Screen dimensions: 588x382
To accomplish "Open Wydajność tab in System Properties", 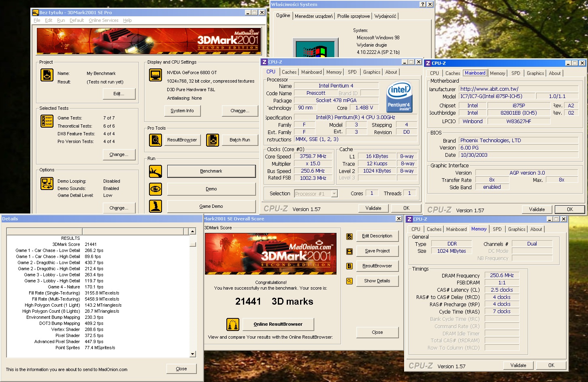I will (x=386, y=16).
